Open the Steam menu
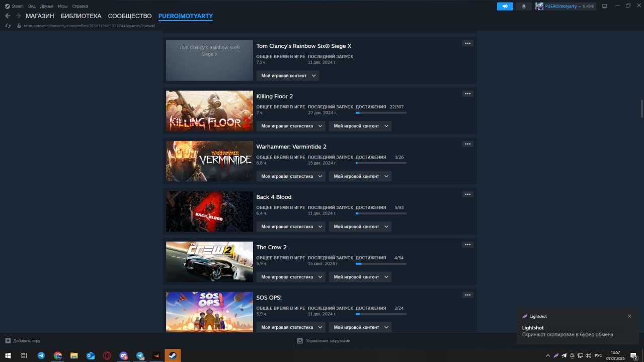The width and height of the screenshot is (644, 362). (15, 6)
